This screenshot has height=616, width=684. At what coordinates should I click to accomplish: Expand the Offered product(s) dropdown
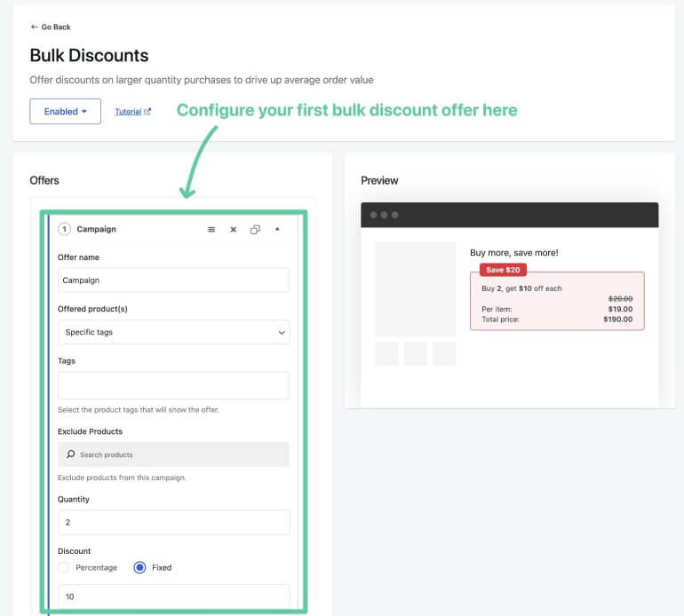173,332
